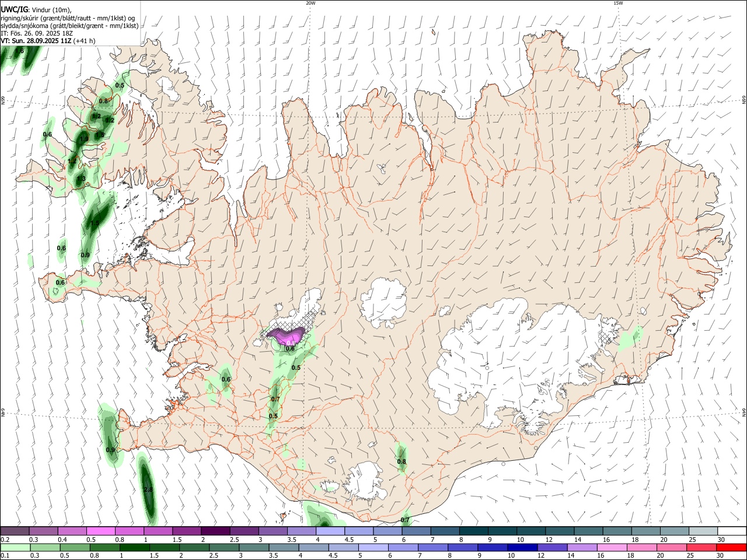Select upper-row legend swatch labeled 0.5 (bright pink)
Image resolution: width=747 pixels, height=560 pixels.
click(100, 531)
